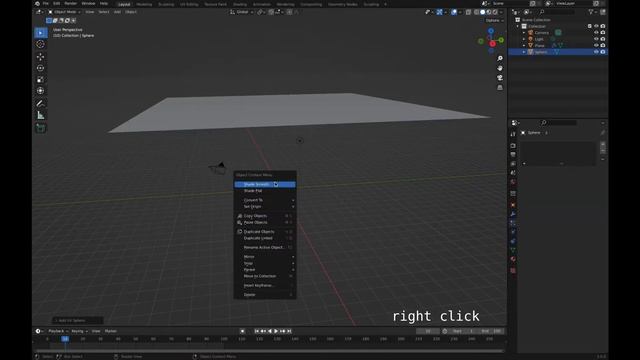Hide the Camera object in viewport
Viewport: 640px width, 360px height.
(x=596, y=32)
